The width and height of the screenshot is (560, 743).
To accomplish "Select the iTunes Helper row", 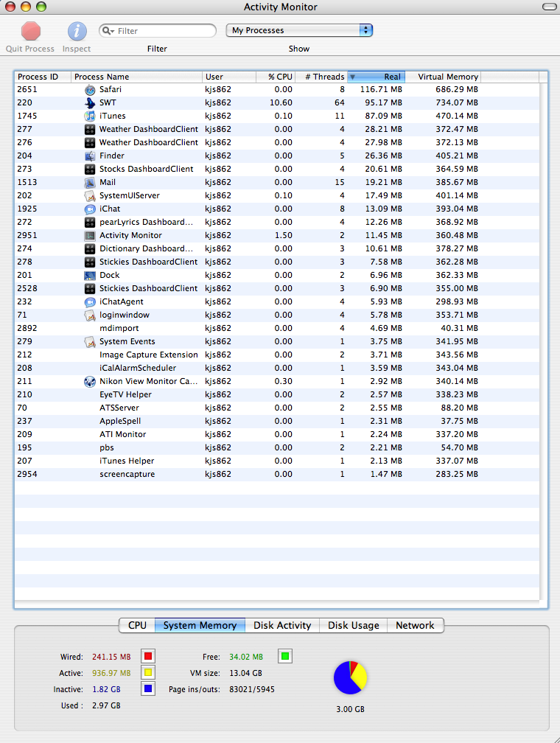I will coord(276,461).
